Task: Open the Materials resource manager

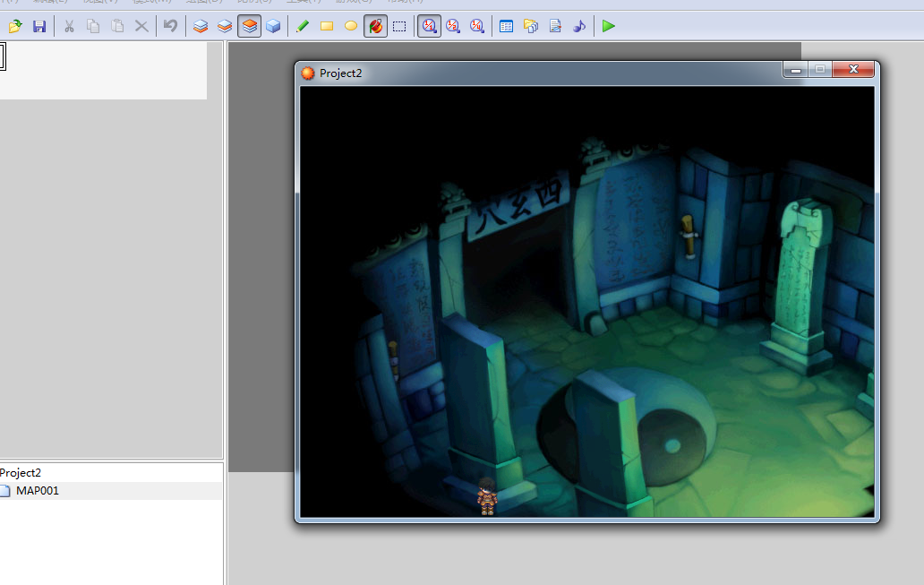Action: pyautogui.click(x=530, y=26)
